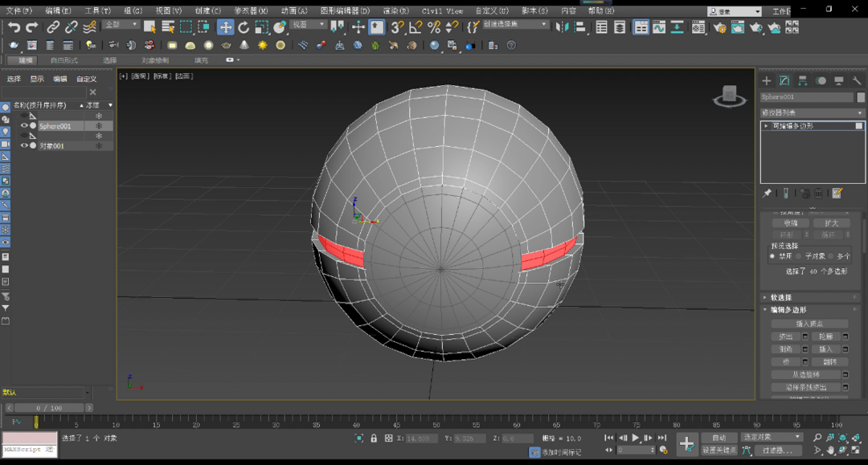Open the 修改器(M) menu
868x465 pixels.
[x=251, y=11]
